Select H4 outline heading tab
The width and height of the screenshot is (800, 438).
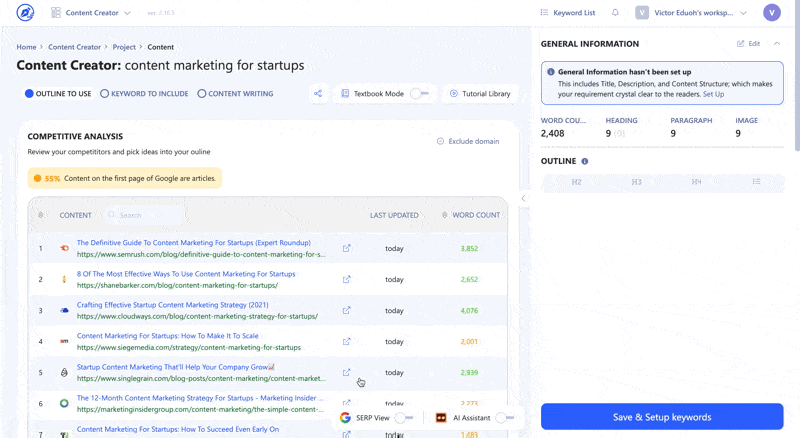696,182
